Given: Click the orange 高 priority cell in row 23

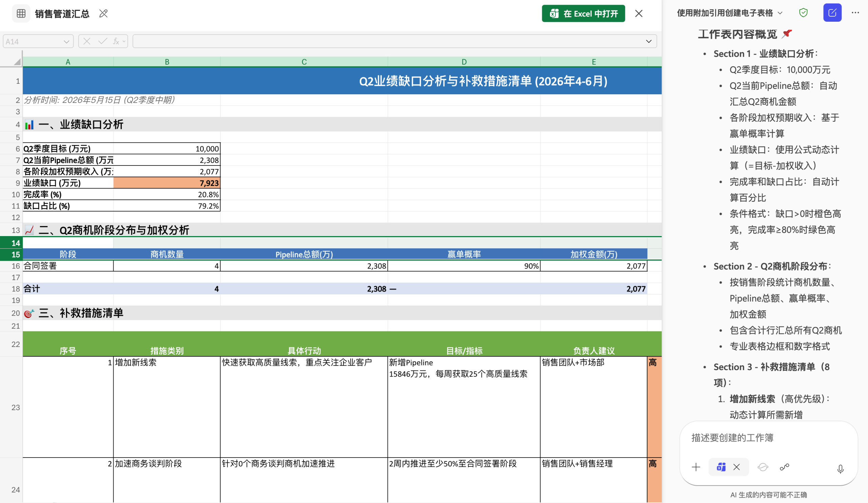Looking at the screenshot, I should 654,407.
